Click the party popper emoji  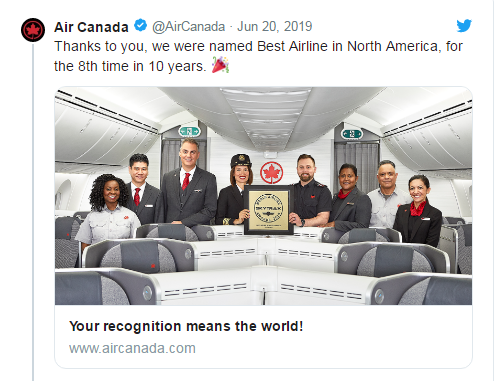(x=220, y=65)
